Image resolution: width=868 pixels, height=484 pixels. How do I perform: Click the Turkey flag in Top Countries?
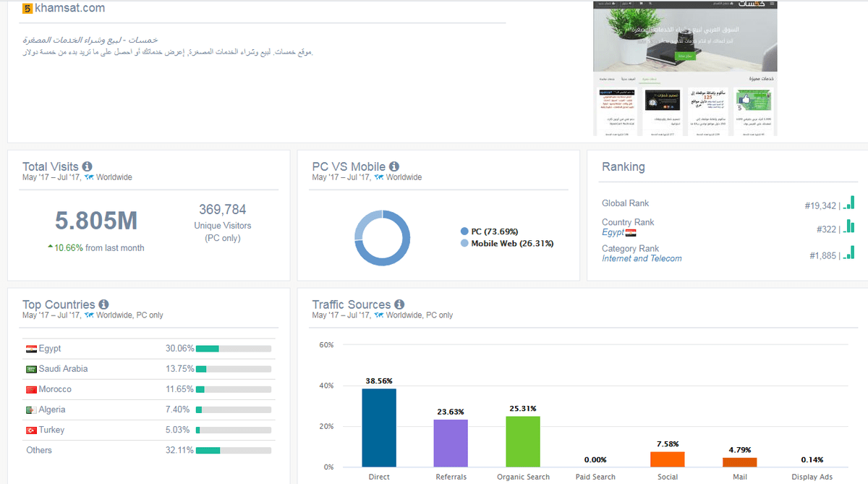[31, 430]
